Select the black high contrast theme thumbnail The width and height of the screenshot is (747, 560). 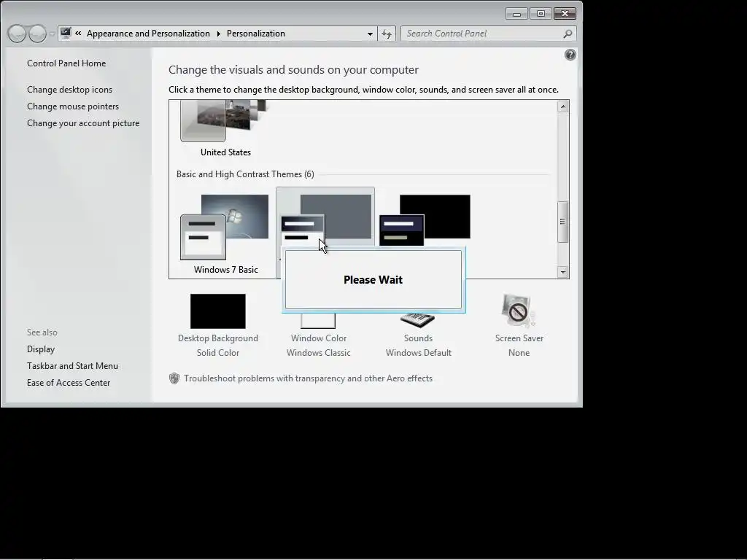click(425, 220)
